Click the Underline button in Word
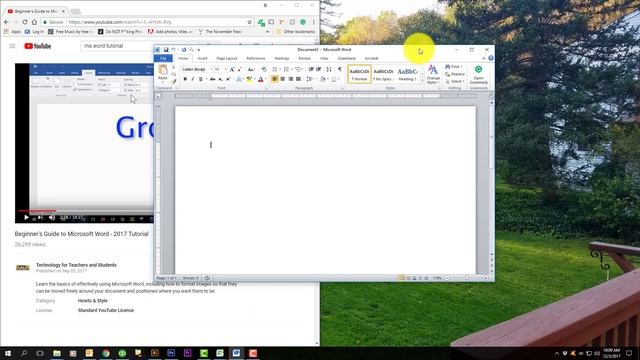The height and width of the screenshot is (360, 640). coord(200,79)
